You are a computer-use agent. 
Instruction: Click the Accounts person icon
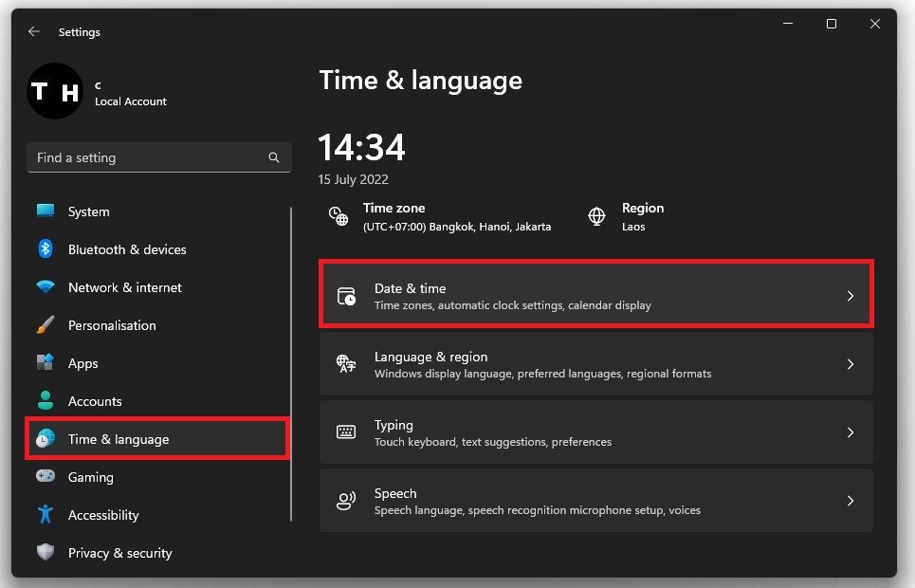pyautogui.click(x=46, y=400)
